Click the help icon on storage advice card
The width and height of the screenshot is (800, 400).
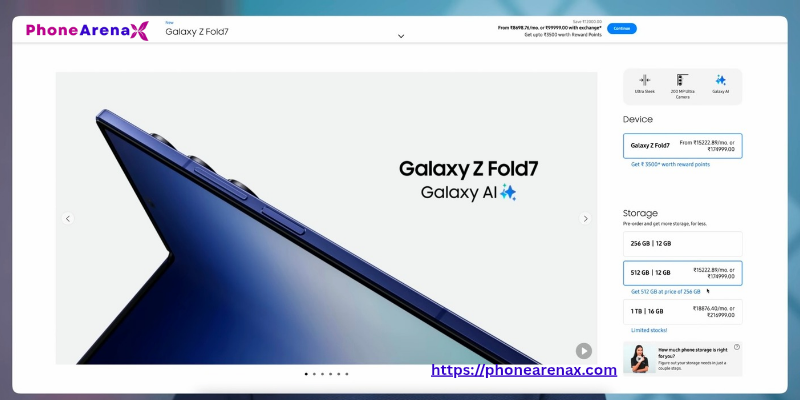(x=737, y=347)
